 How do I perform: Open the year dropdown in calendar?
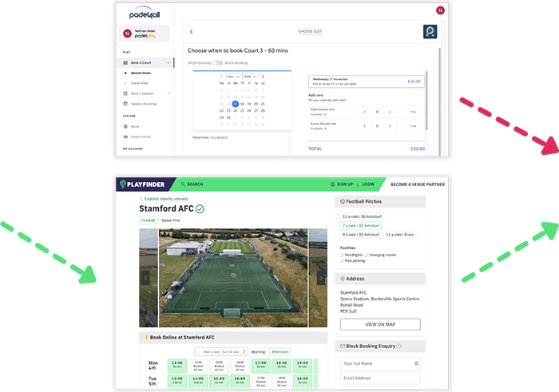tap(252, 77)
